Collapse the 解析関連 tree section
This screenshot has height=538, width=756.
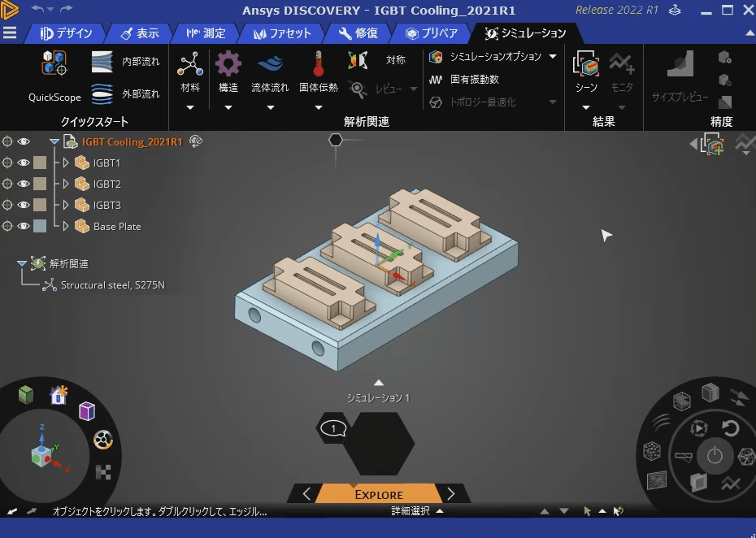tap(21, 263)
